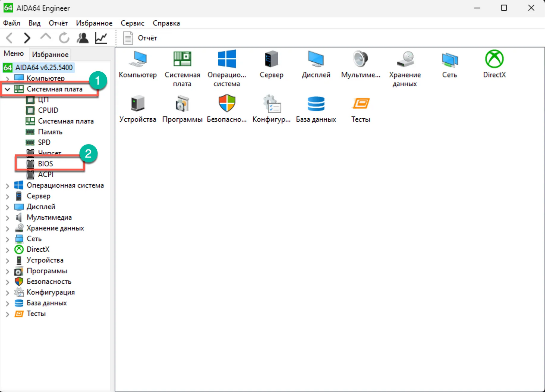This screenshot has width=545, height=392.
Task: Select AIDA64 v6.25.5400 root tree item
Action: point(38,67)
